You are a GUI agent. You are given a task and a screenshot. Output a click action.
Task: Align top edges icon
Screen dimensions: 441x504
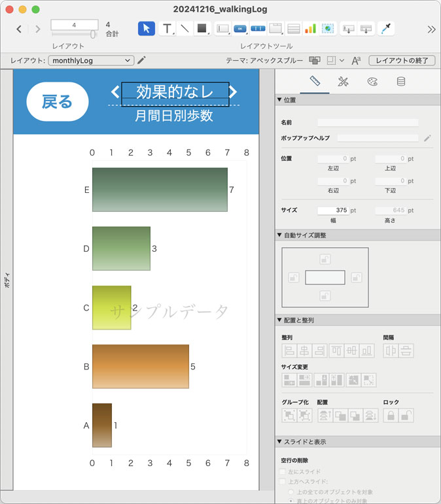click(x=337, y=350)
